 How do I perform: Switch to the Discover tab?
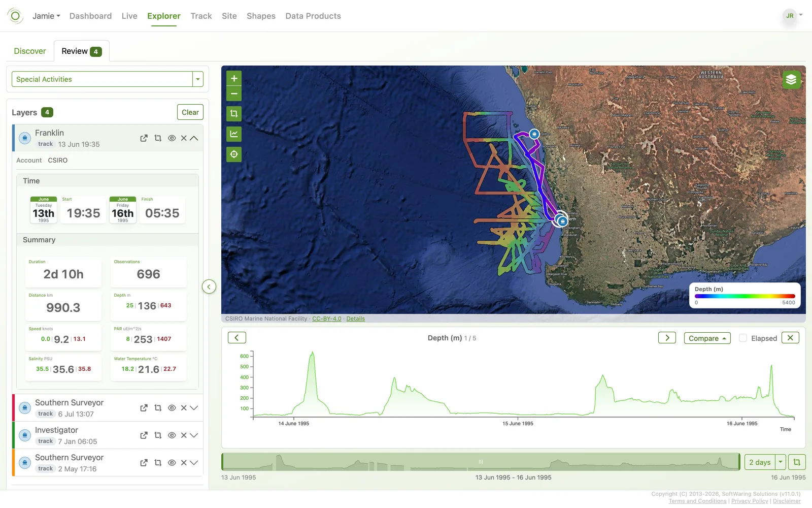pyautogui.click(x=30, y=51)
